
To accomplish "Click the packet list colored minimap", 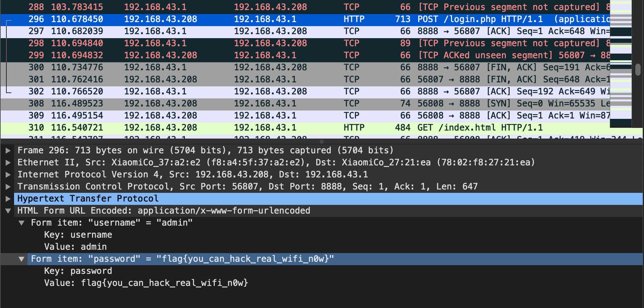I will point(621,64).
